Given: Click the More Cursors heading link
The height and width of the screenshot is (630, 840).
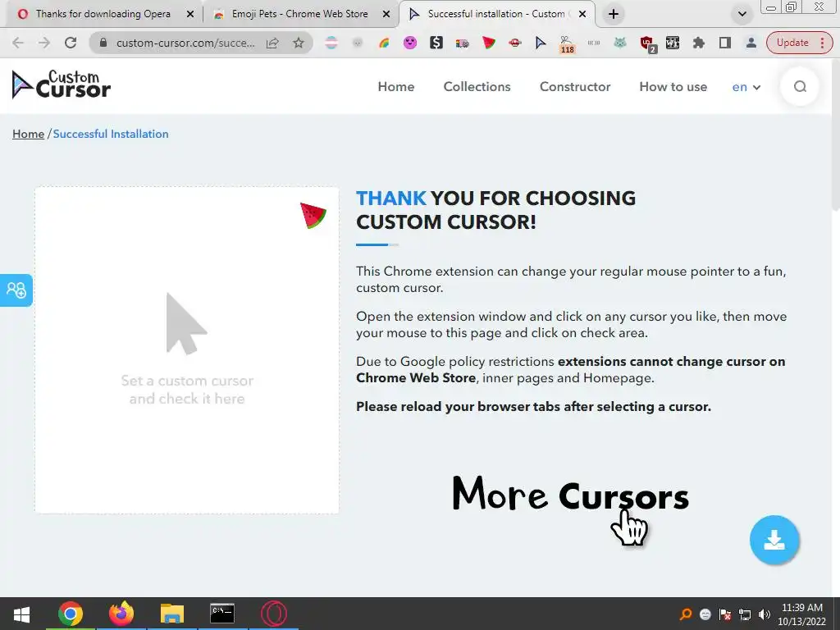Looking at the screenshot, I should tap(571, 495).
